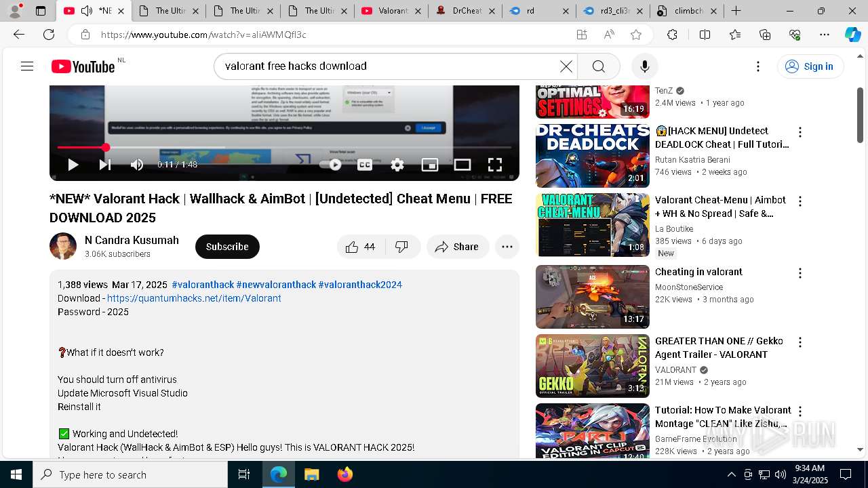The image size is (868, 488).
Task: Add page to favorites star
Action: 635,35
